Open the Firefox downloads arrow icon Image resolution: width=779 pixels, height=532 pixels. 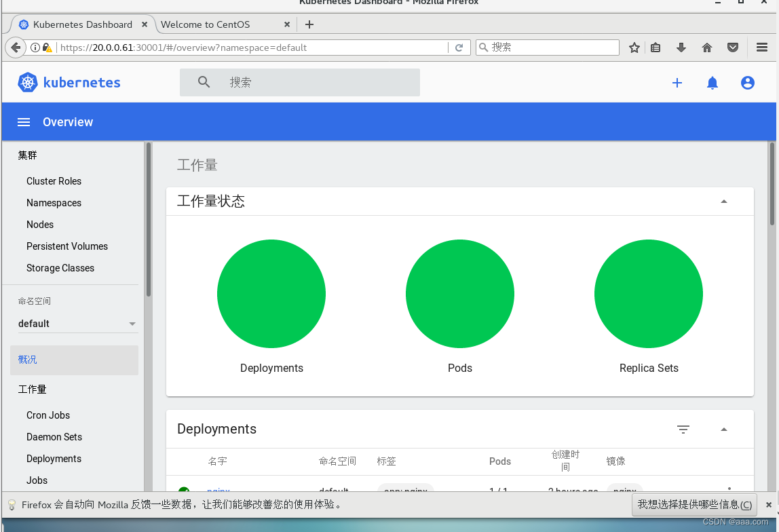point(681,47)
